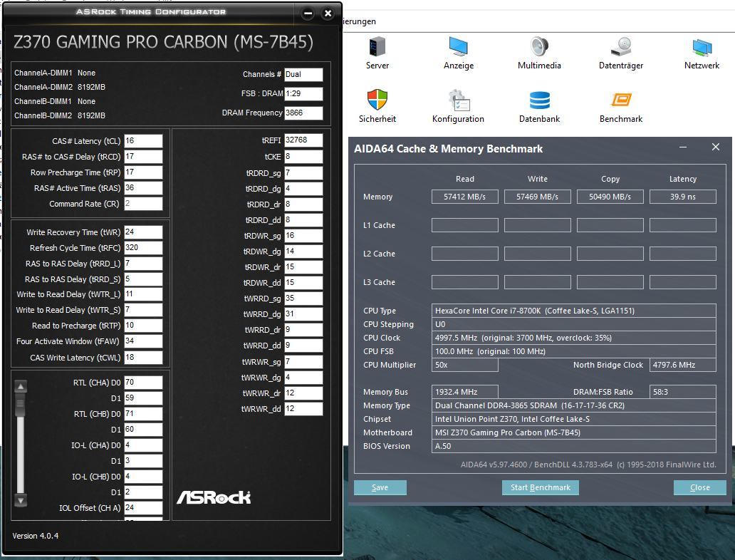The image size is (735, 560).
Task: Click the tWRWR_dd value field
Action: (x=303, y=409)
